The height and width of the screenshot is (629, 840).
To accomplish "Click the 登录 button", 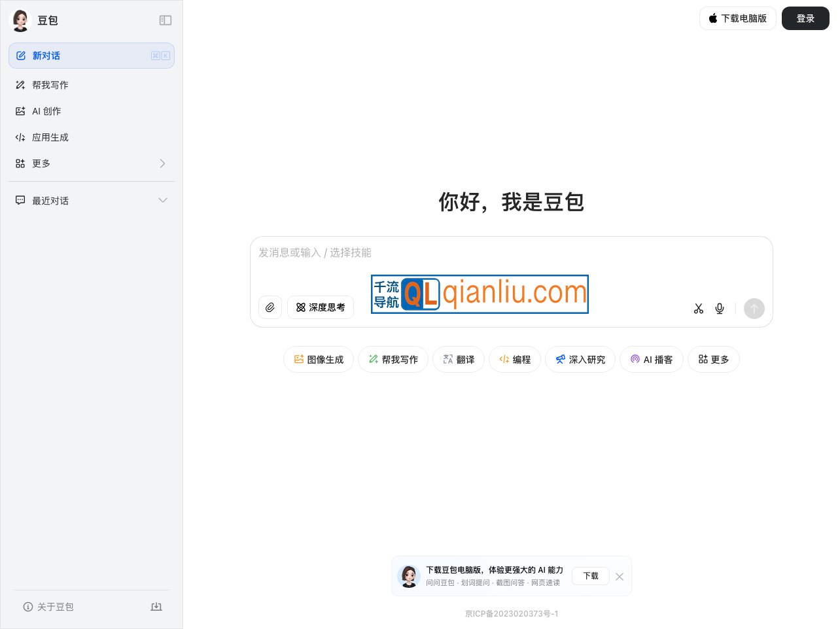I will 805,18.
